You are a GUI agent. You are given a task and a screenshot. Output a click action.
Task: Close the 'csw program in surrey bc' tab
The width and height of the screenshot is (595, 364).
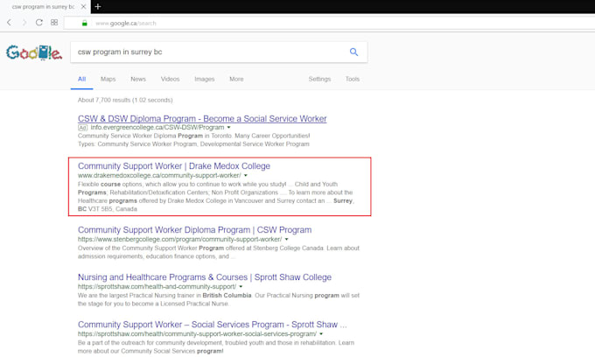83,6
